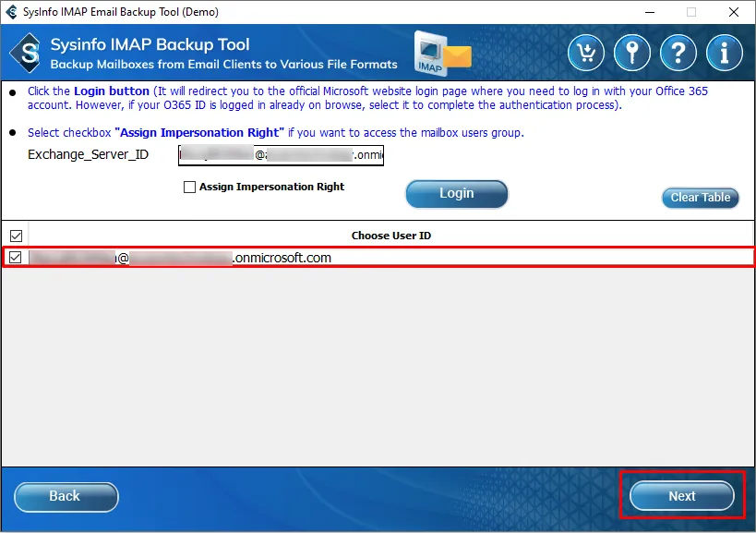The height and width of the screenshot is (533, 756).
Task: Focus the Exchange_Server_ID input field
Action: coord(282,155)
